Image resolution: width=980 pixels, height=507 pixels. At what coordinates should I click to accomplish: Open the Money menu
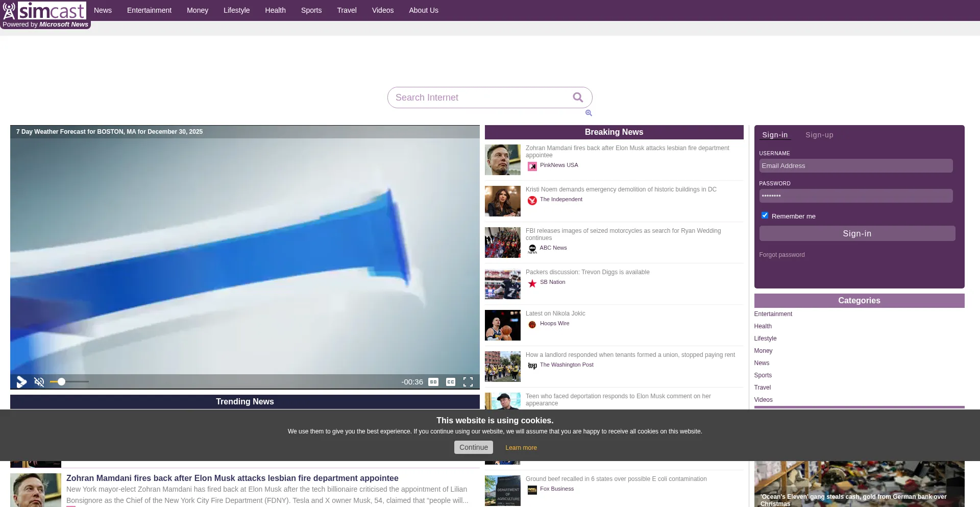(x=198, y=10)
